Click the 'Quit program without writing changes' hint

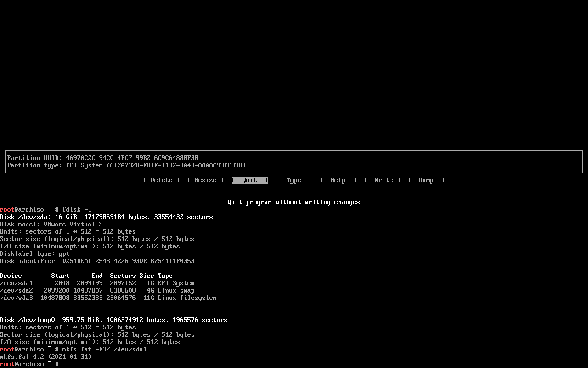pyautogui.click(x=294, y=202)
